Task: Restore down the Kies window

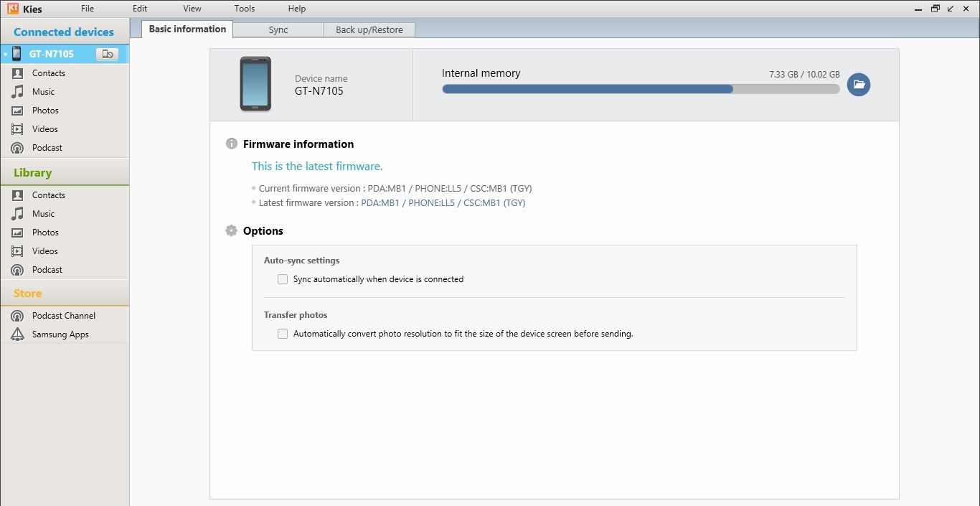Action: 935,9
